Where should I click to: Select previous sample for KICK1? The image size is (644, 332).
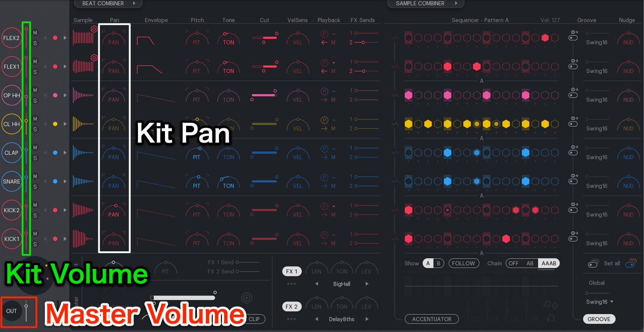click(45, 239)
